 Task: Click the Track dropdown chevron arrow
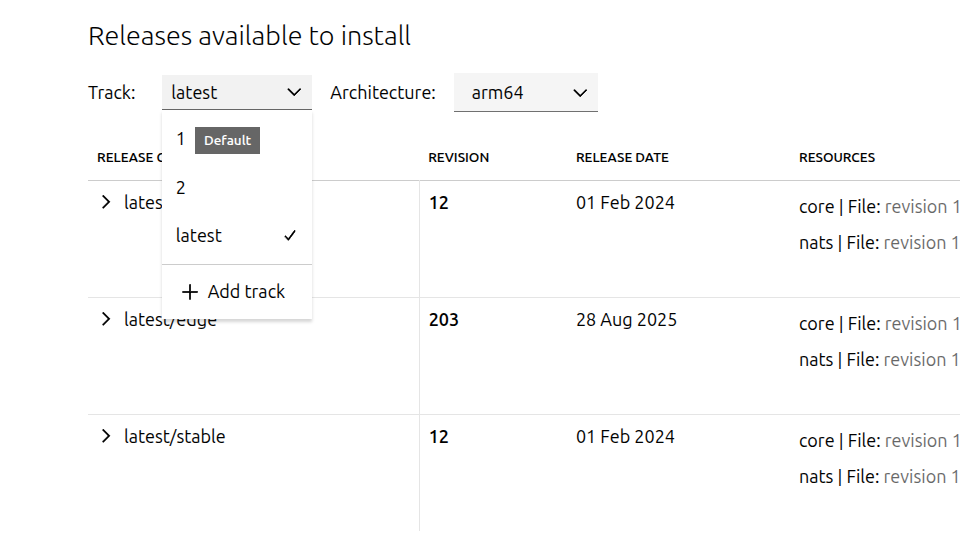click(294, 93)
